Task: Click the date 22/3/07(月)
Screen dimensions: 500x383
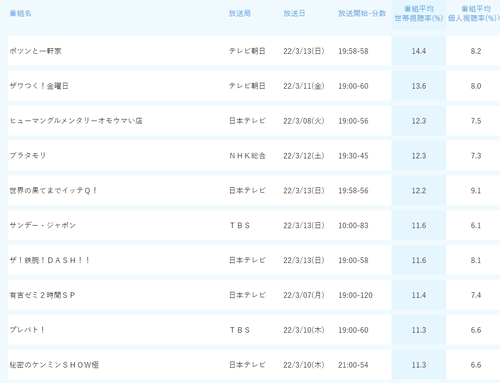Action: tap(304, 295)
